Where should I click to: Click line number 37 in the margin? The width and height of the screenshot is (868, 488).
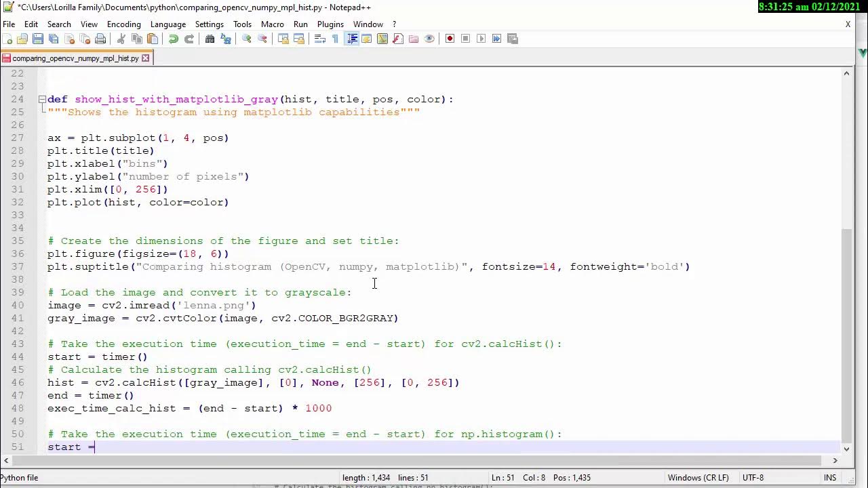tap(17, 266)
